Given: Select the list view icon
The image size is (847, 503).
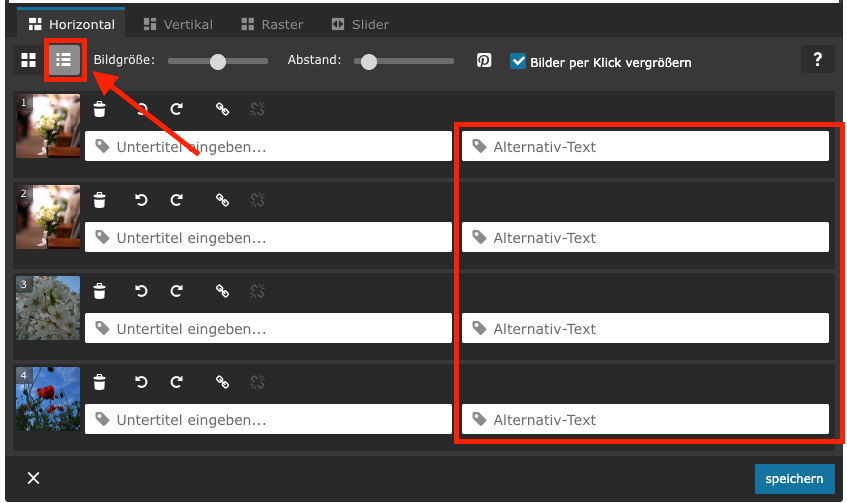Looking at the screenshot, I should 64,61.
